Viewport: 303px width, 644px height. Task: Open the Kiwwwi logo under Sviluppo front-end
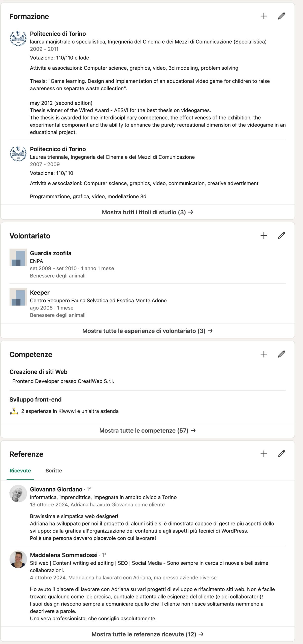click(x=14, y=411)
